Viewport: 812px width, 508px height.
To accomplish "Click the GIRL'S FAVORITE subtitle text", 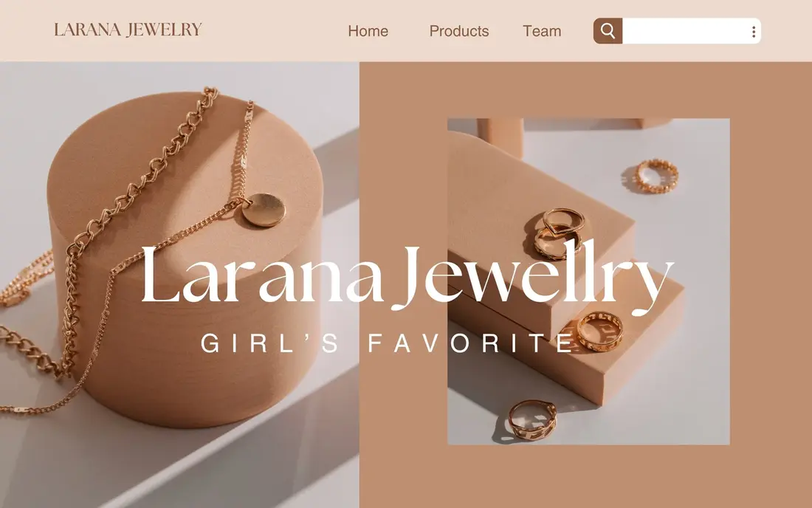I will tap(388, 343).
